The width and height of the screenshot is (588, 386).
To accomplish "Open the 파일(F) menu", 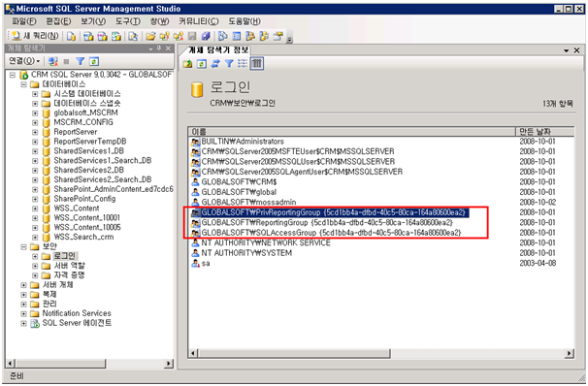I will click(x=24, y=21).
